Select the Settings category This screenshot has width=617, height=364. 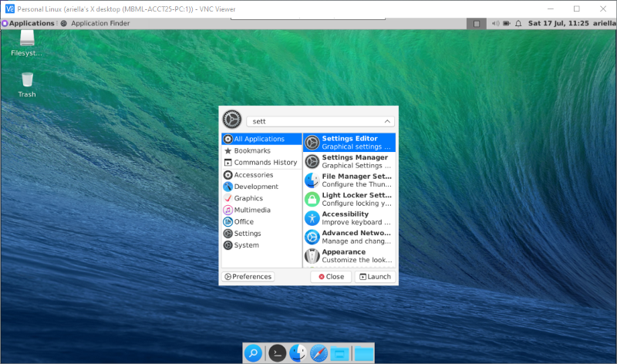[x=261, y=234]
